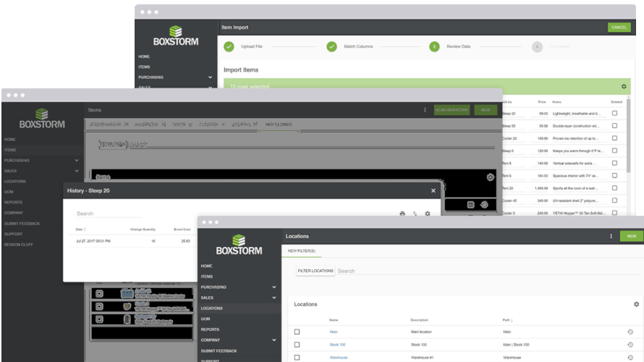Open the Main location link

pos(334,332)
